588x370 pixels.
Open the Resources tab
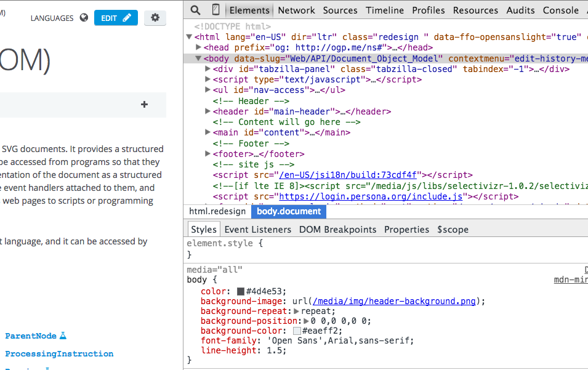coord(475,10)
